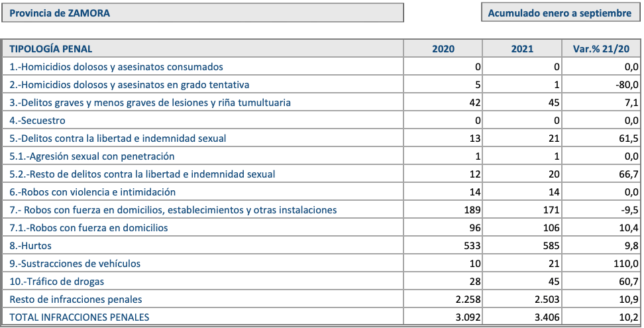
Task: Click the '8.-Hurtos' row label
Action: (30, 245)
